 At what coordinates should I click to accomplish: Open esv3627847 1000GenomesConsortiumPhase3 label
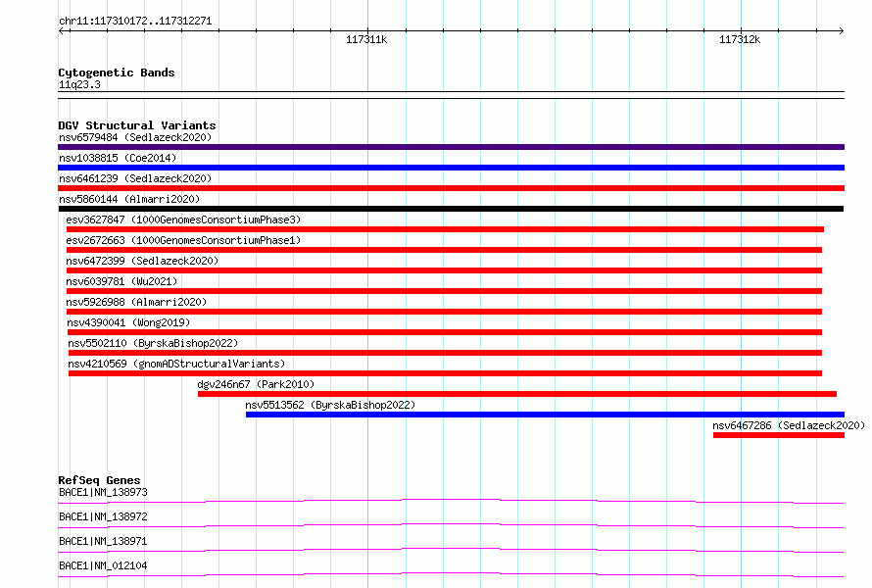tap(183, 220)
